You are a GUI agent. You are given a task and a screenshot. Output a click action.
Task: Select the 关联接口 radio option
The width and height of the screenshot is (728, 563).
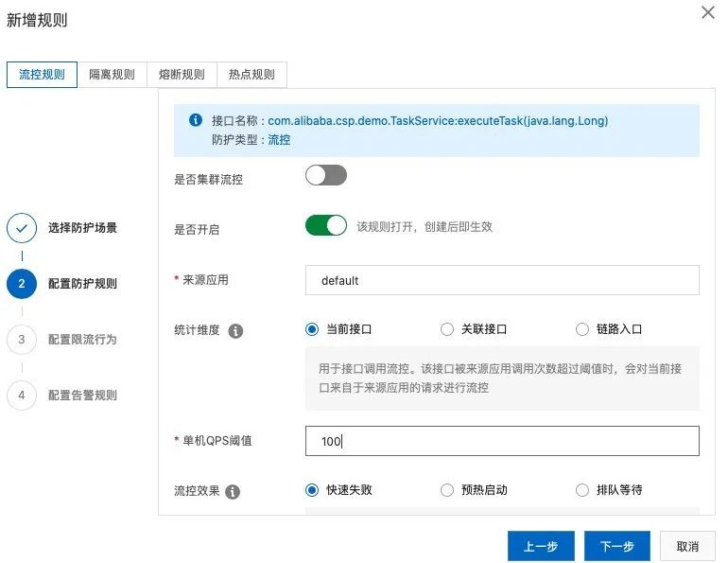(447, 329)
